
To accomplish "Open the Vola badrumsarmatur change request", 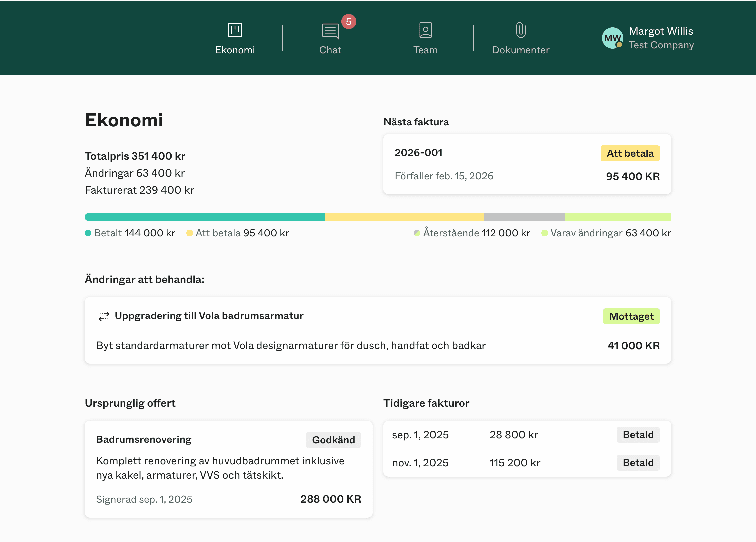I will coord(209,316).
